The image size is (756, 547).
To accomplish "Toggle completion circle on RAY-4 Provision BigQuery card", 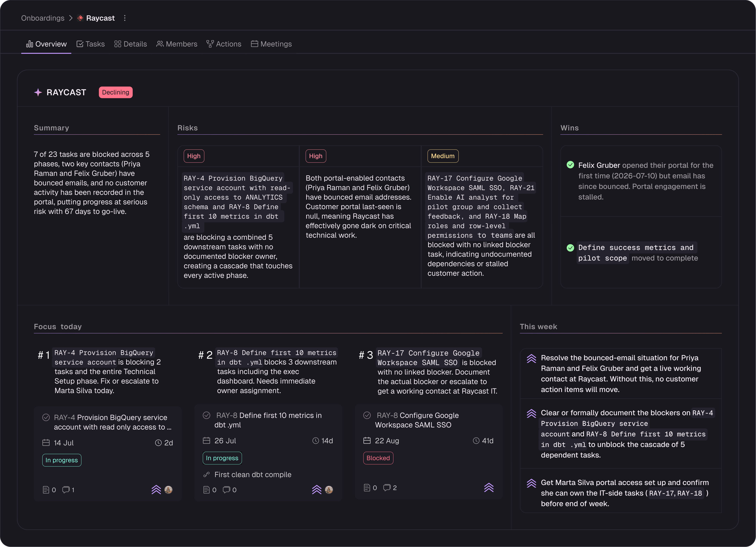I will 46,417.
